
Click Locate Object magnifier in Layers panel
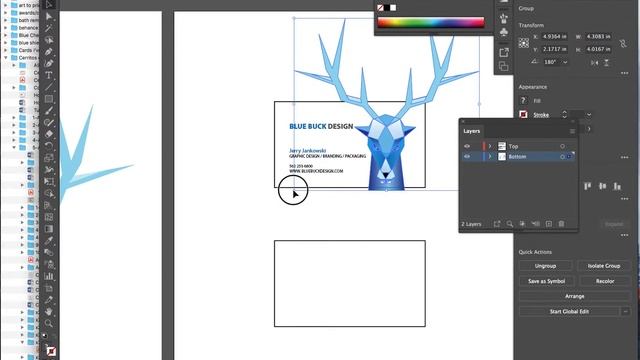[x=510, y=224]
